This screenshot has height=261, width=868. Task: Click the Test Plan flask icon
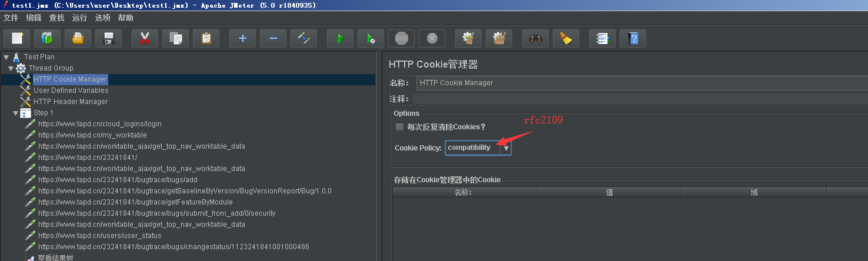tap(16, 57)
